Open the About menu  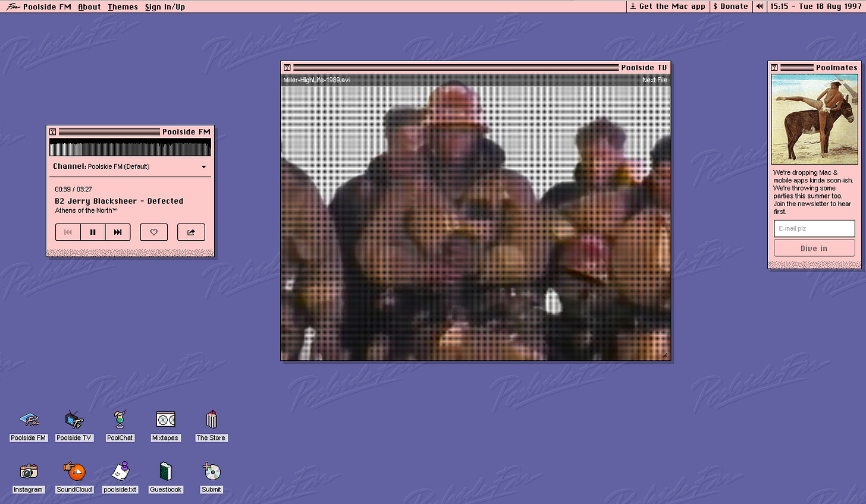point(89,7)
